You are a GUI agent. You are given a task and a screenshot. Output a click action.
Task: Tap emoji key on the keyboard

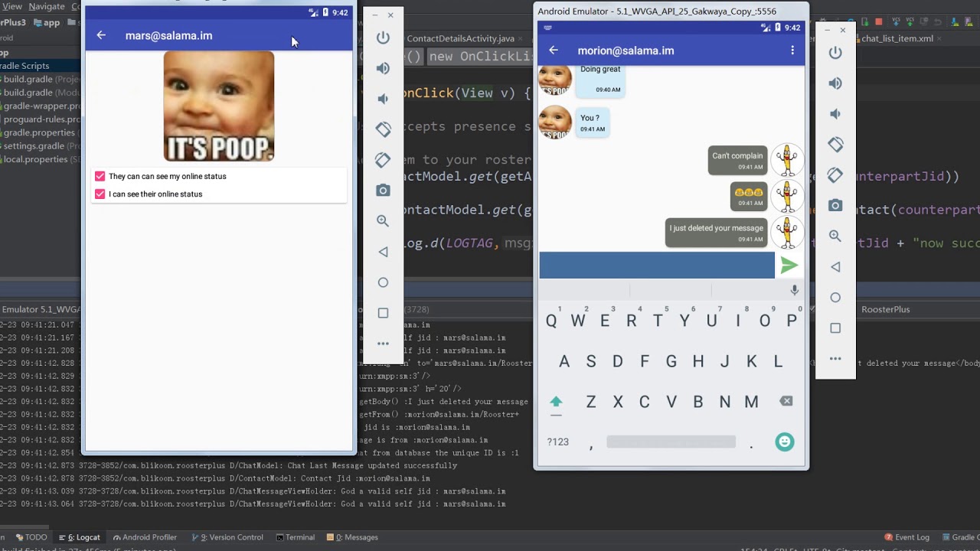785,442
